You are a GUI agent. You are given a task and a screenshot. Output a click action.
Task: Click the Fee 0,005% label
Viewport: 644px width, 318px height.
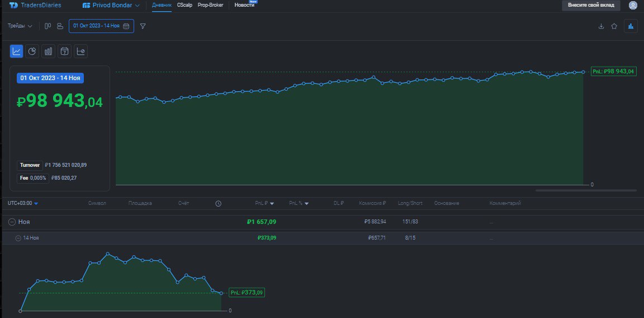(33, 178)
